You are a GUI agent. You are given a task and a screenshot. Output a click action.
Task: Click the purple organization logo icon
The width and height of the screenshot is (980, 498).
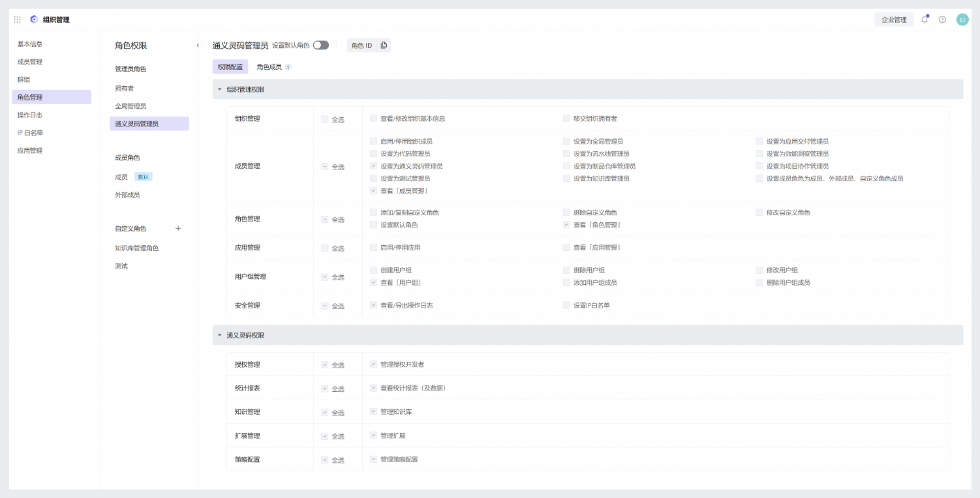(x=34, y=20)
